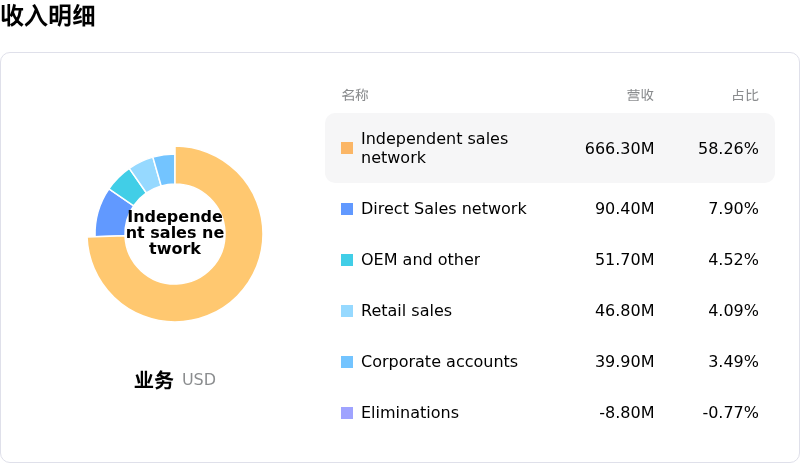Click the Corporate accounts legend swatch
800x463 pixels.
[x=347, y=362]
